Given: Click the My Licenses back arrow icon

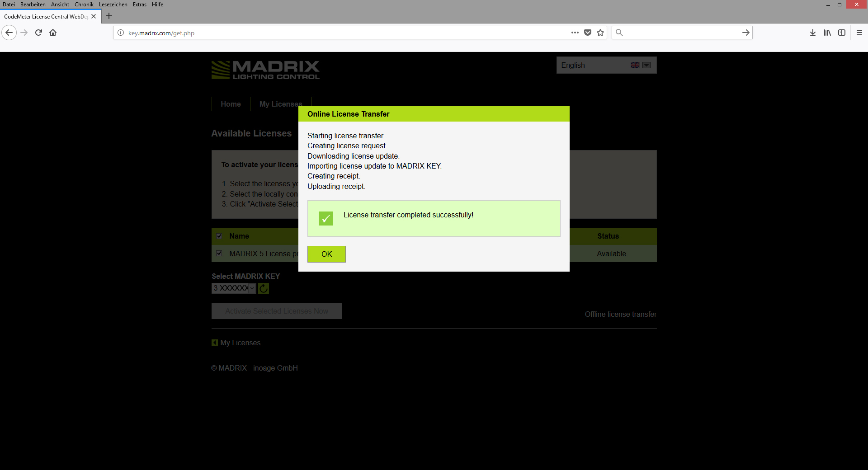Looking at the screenshot, I should (215, 343).
